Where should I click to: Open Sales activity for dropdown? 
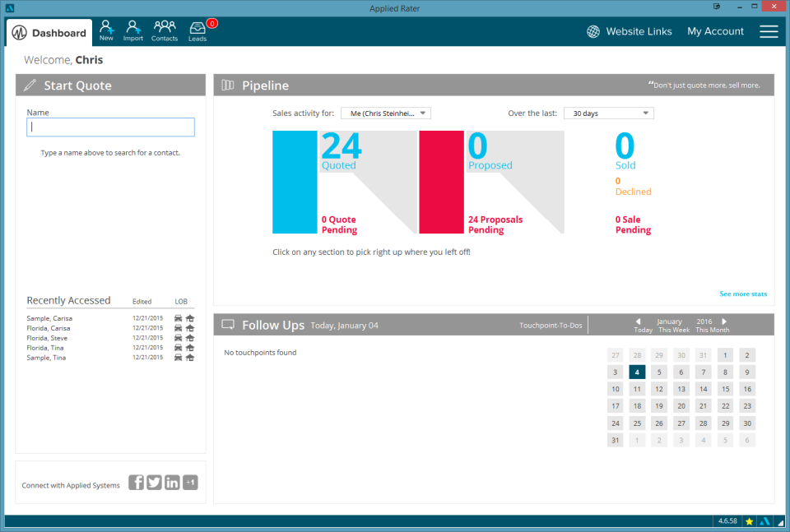pyautogui.click(x=386, y=113)
